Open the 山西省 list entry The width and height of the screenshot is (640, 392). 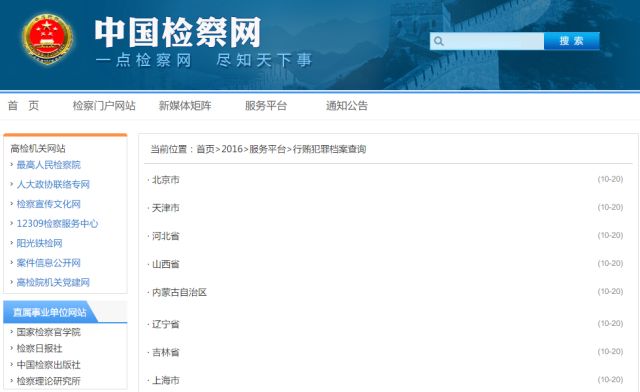(166, 264)
